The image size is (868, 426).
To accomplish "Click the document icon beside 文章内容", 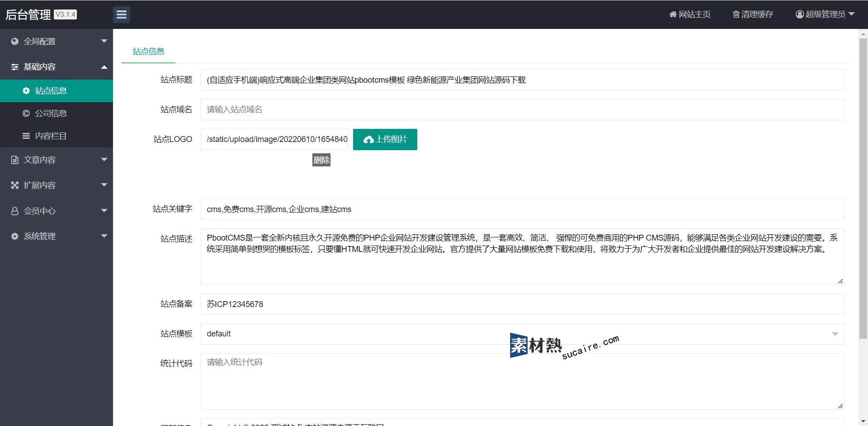I will click(x=15, y=160).
